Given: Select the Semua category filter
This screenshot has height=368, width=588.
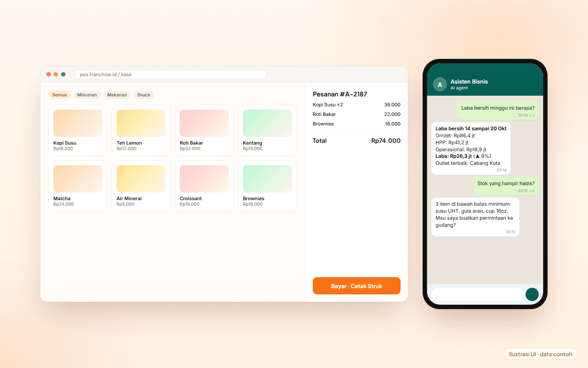Looking at the screenshot, I should point(60,95).
